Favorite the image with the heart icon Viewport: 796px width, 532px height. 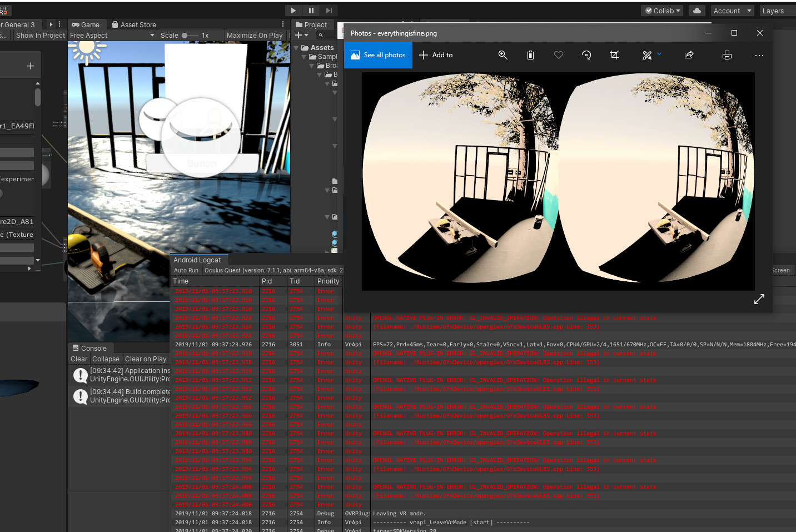[558, 55]
